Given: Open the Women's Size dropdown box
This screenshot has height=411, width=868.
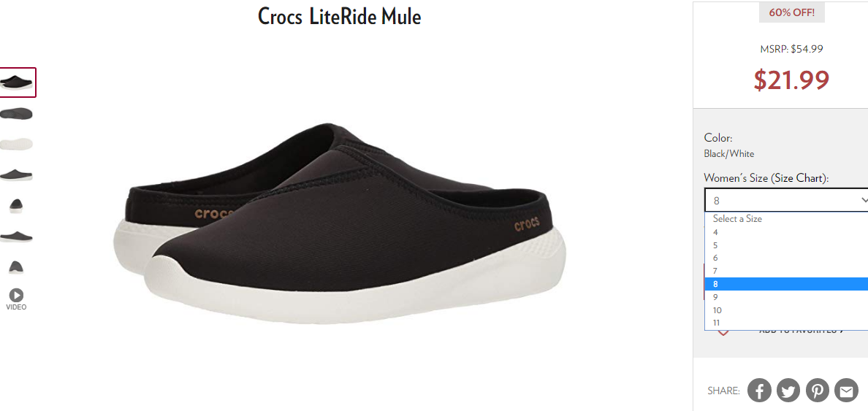Looking at the screenshot, I should tap(786, 200).
